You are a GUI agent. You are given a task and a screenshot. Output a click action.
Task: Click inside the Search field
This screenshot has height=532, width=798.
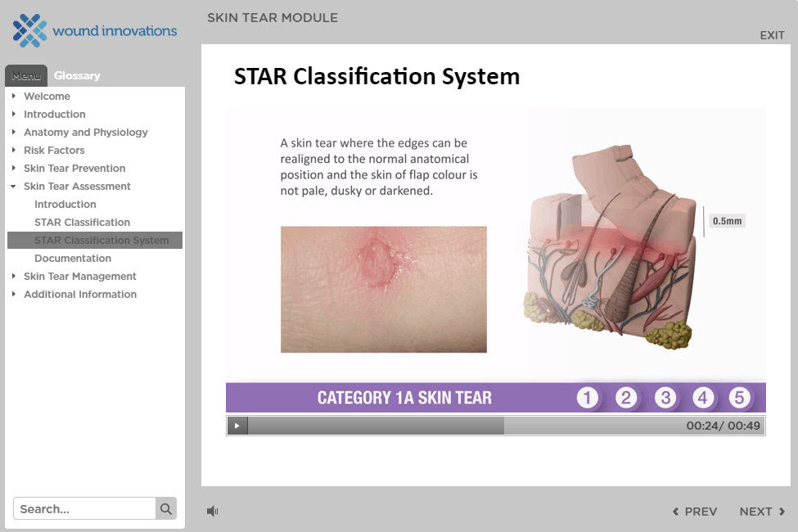pos(86,508)
